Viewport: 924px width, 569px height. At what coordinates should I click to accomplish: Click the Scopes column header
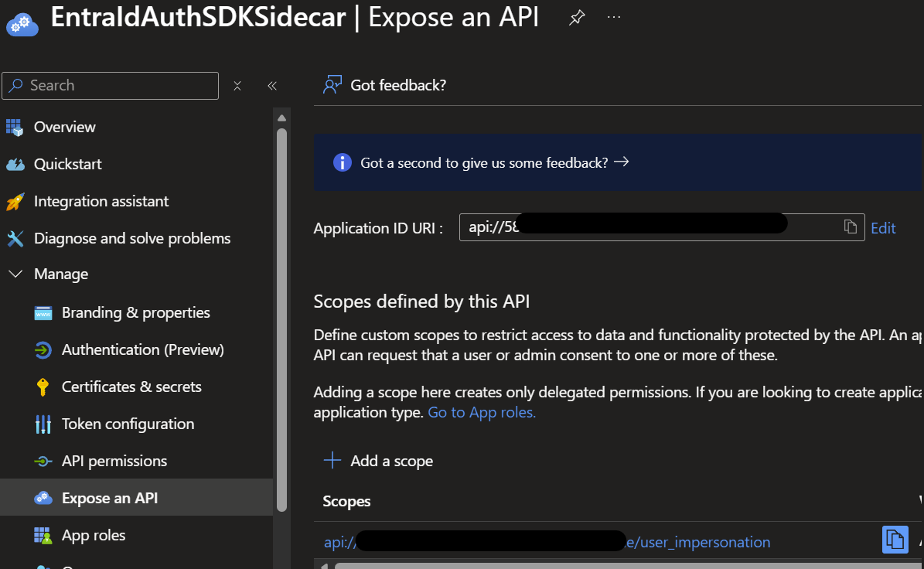[x=346, y=501]
